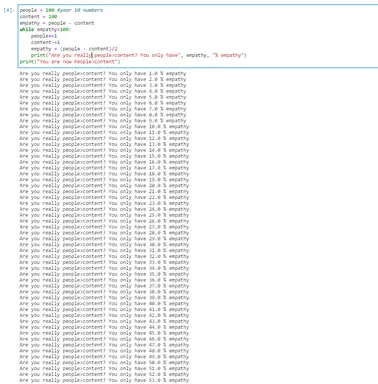Screen dimensions: 378x384
Task: Click the 'content-=1' code line
Action: click(x=45, y=42)
